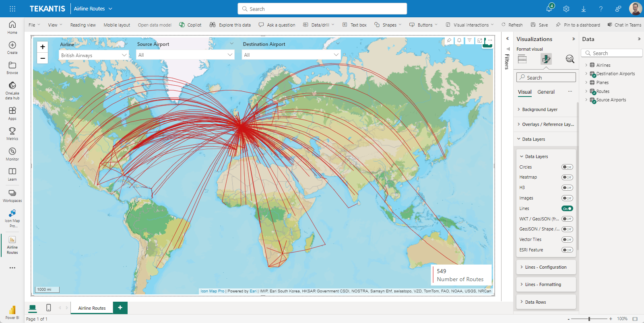Open the app launcher grid icon
Screen dimensions: 644x323
[x=12, y=8]
